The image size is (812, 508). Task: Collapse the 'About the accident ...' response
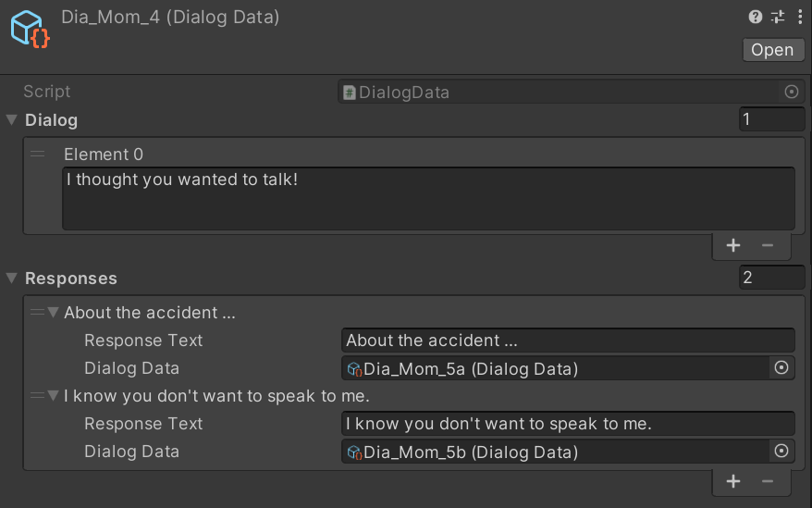click(x=53, y=312)
